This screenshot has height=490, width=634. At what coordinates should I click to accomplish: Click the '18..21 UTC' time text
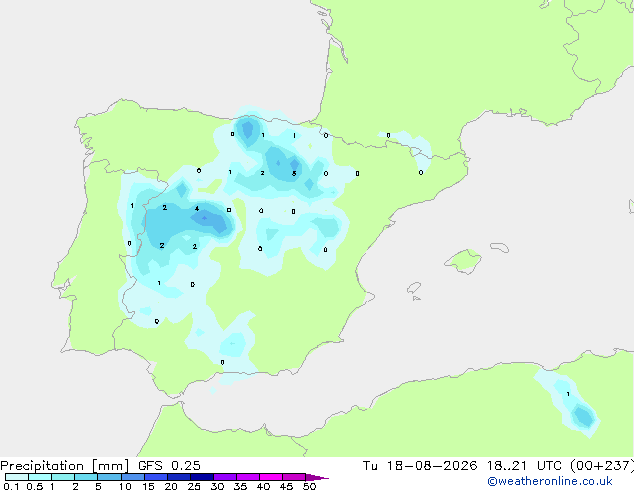[x=524, y=466]
